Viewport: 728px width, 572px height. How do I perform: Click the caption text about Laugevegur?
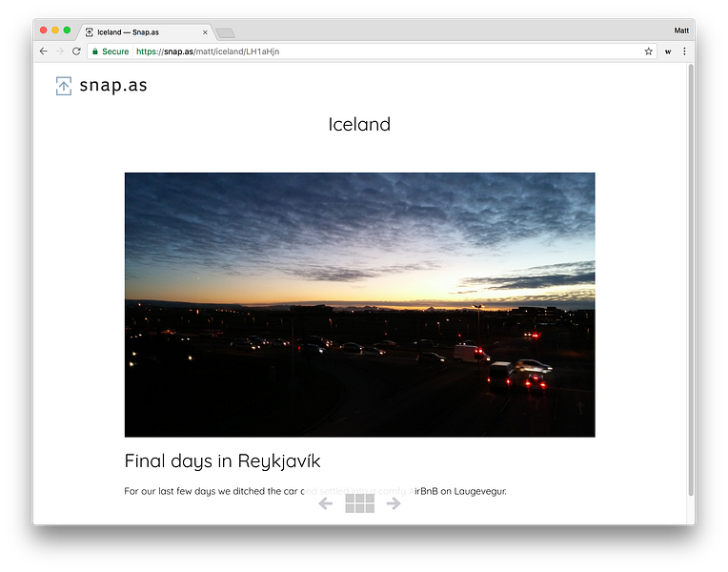point(315,491)
